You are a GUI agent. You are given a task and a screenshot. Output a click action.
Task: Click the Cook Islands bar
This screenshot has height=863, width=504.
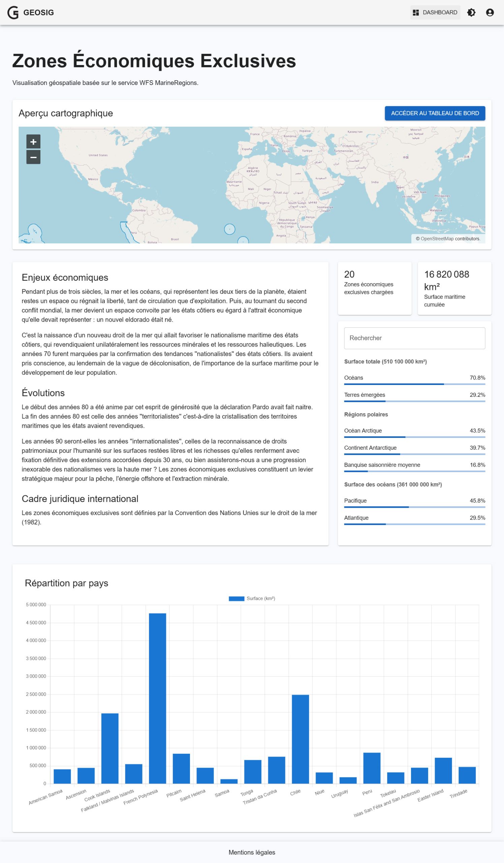tap(110, 749)
